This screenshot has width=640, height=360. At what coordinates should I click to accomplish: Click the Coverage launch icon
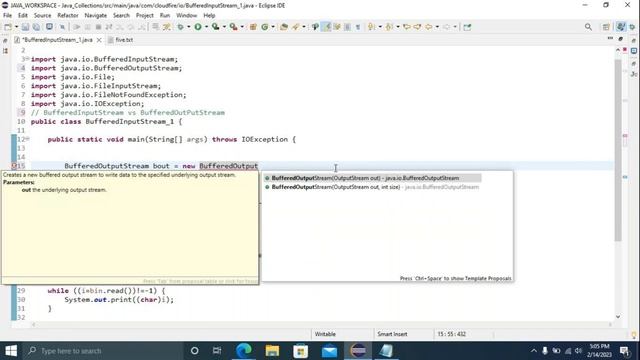click(215, 27)
